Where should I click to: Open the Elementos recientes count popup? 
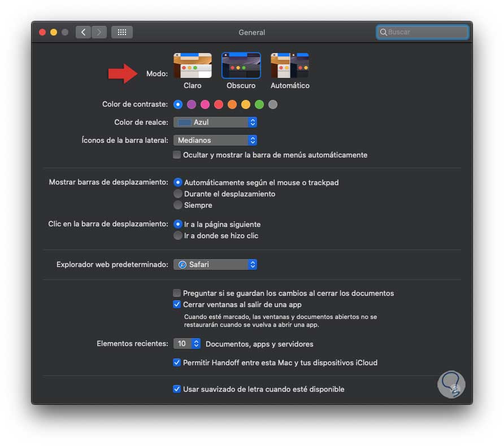click(187, 344)
